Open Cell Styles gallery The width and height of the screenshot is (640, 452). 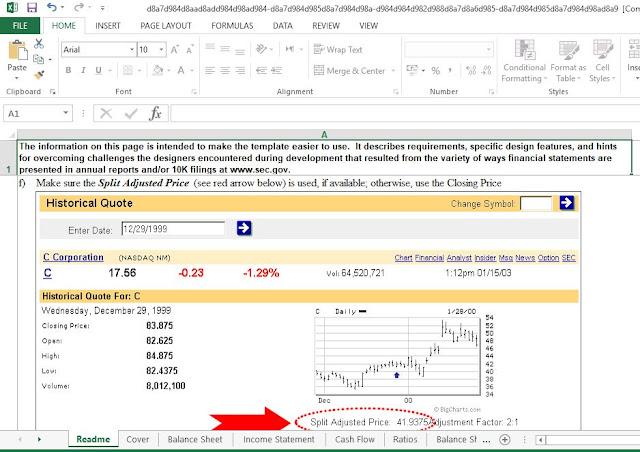tap(602, 61)
